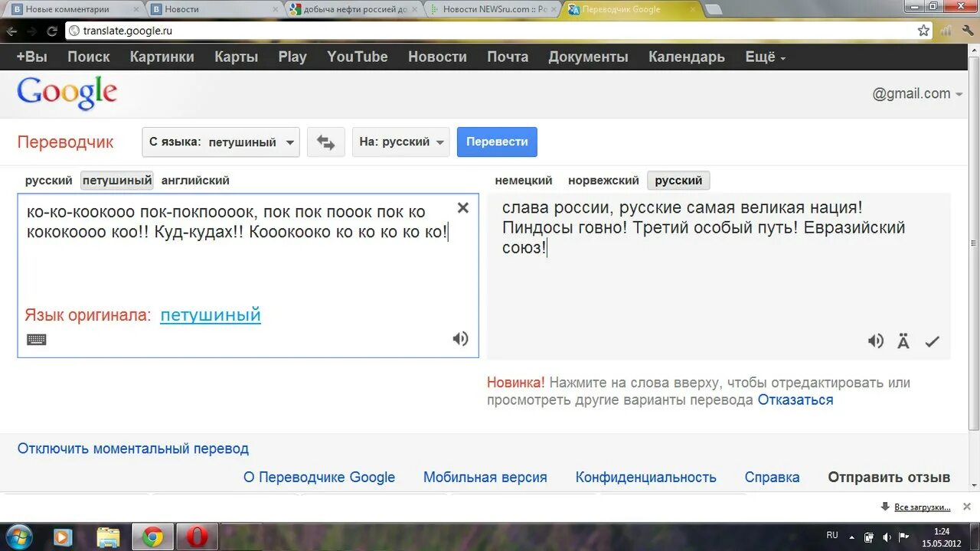
Task: Select немецкий as target language
Action: (x=524, y=181)
